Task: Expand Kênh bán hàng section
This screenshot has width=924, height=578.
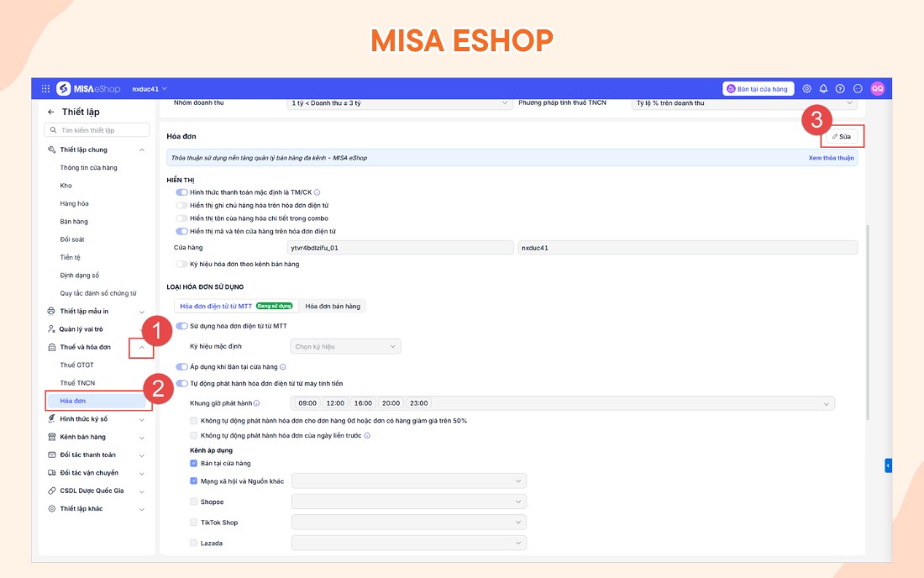Action: click(x=142, y=437)
